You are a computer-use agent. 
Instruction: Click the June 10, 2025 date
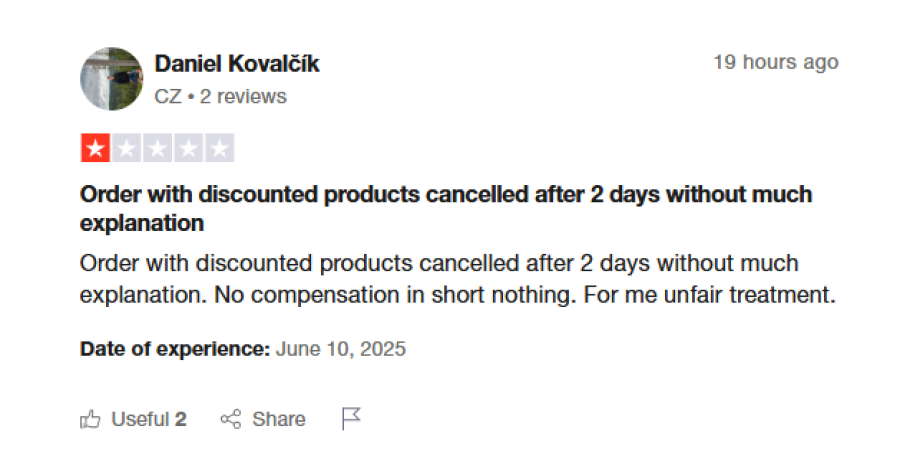(341, 350)
